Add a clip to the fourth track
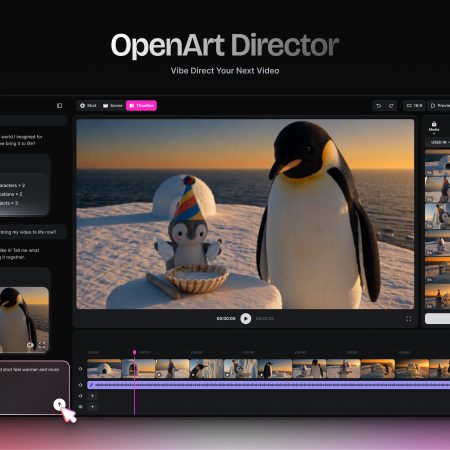The height and width of the screenshot is (450, 450). pyautogui.click(x=93, y=407)
